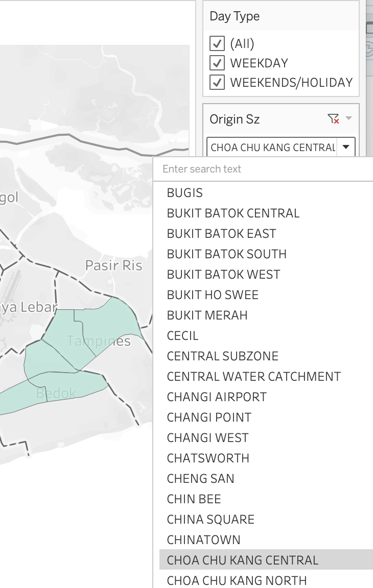
Task: Uncheck the WEEKENDS/HOLIDAY checkbox
Action: (x=217, y=82)
